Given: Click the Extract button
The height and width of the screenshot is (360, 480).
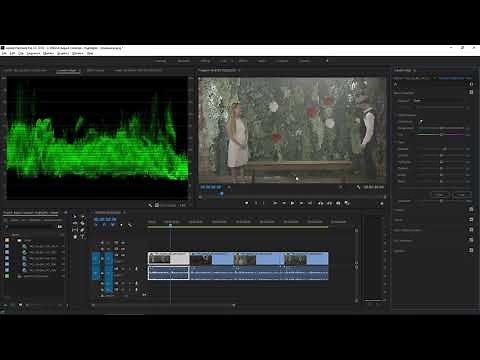Looking at the screenshot, I should point(329,203).
